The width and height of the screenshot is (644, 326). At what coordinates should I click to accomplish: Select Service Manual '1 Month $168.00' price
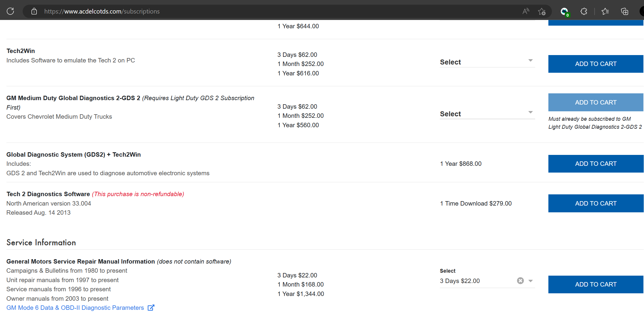pos(300,284)
